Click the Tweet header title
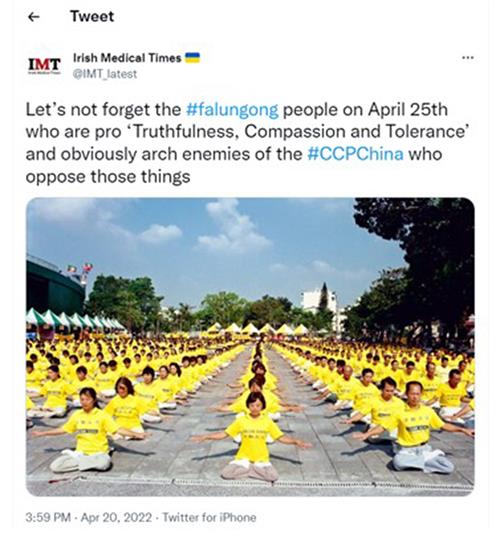500x547 pixels. [x=92, y=16]
